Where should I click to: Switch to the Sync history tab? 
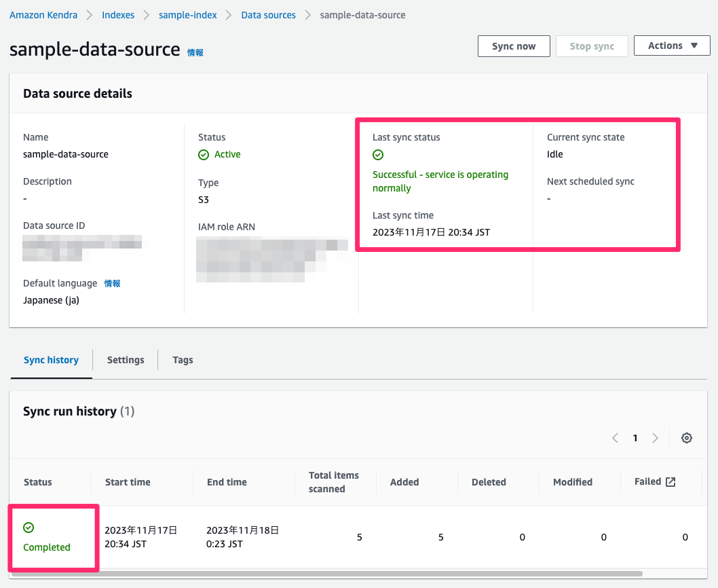[52, 360]
